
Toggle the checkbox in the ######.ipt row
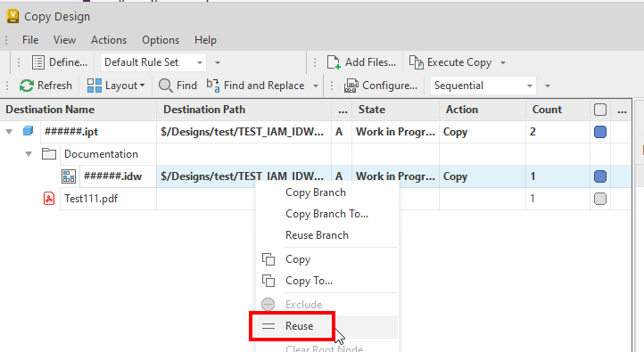tap(600, 132)
